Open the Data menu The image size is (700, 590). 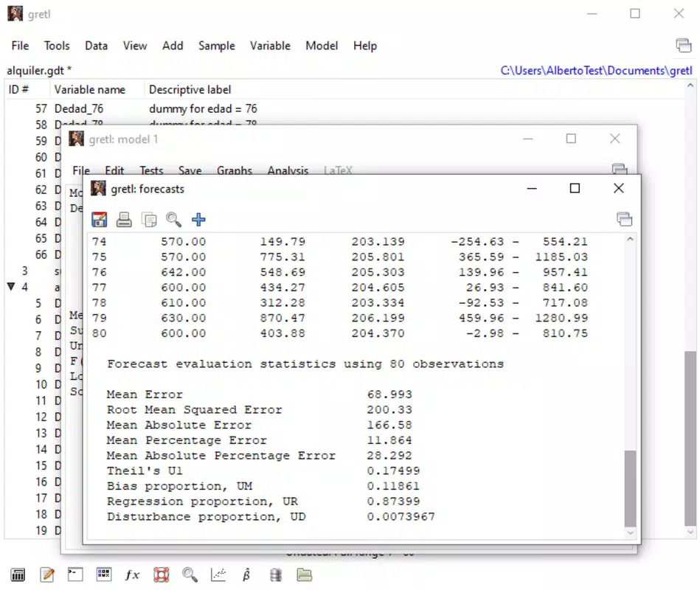[x=97, y=46]
